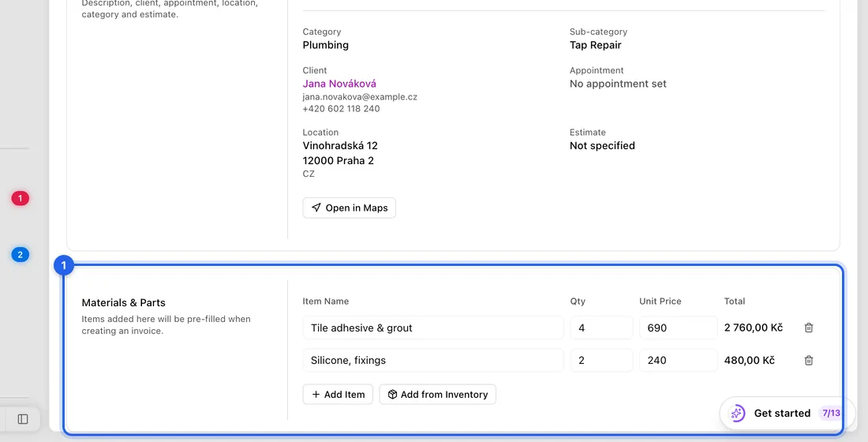Delete the Silicone, fixings row

click(x=809, y=361)
